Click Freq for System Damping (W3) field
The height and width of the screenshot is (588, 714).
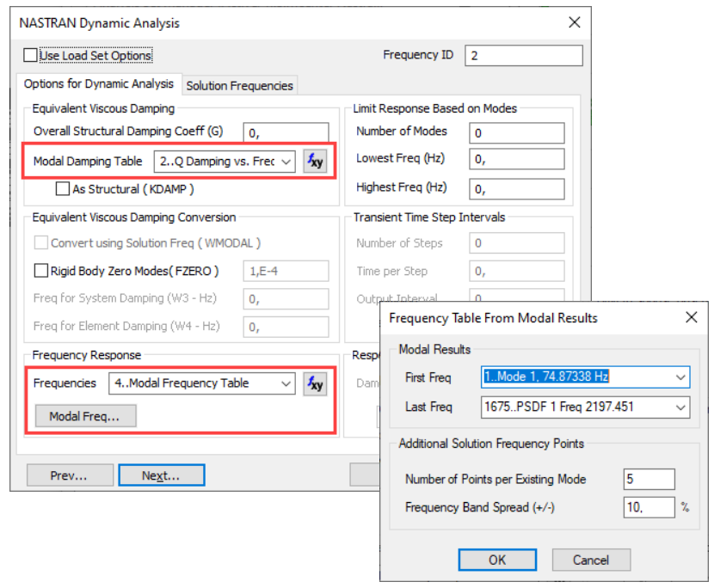286,299
